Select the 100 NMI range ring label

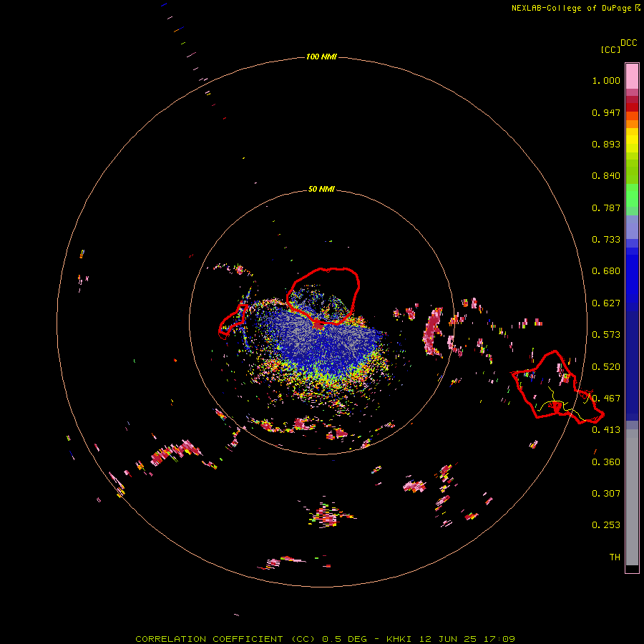pyautogui.click(x=321, y=57)
